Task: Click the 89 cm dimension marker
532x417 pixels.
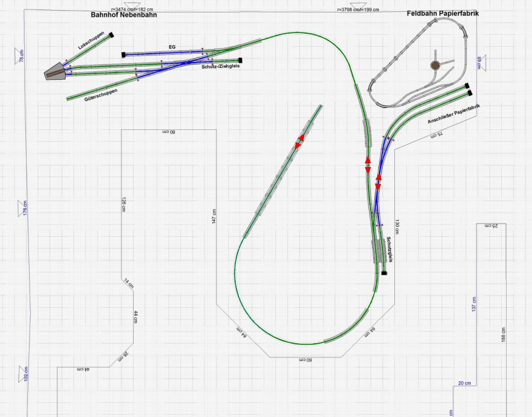Action: [478, 63]
